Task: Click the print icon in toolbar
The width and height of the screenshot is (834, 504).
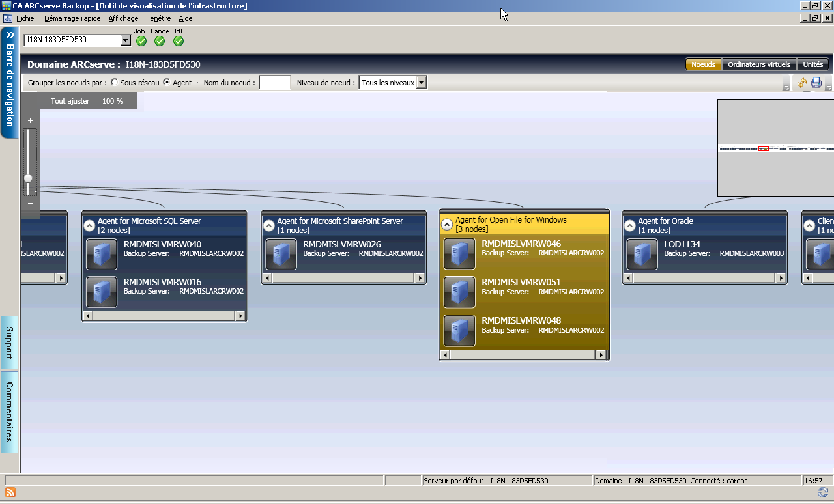Action: click(816, 83)
